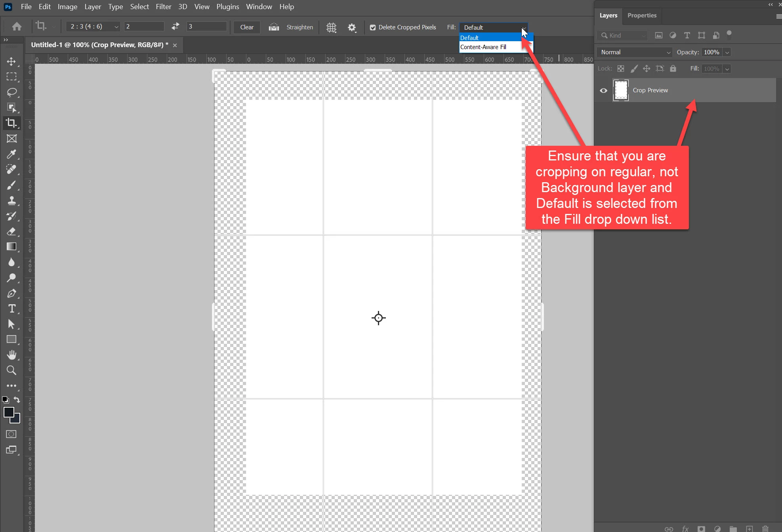
Task: Hide the Crop Preview layer
Action: tap(603, 90)
